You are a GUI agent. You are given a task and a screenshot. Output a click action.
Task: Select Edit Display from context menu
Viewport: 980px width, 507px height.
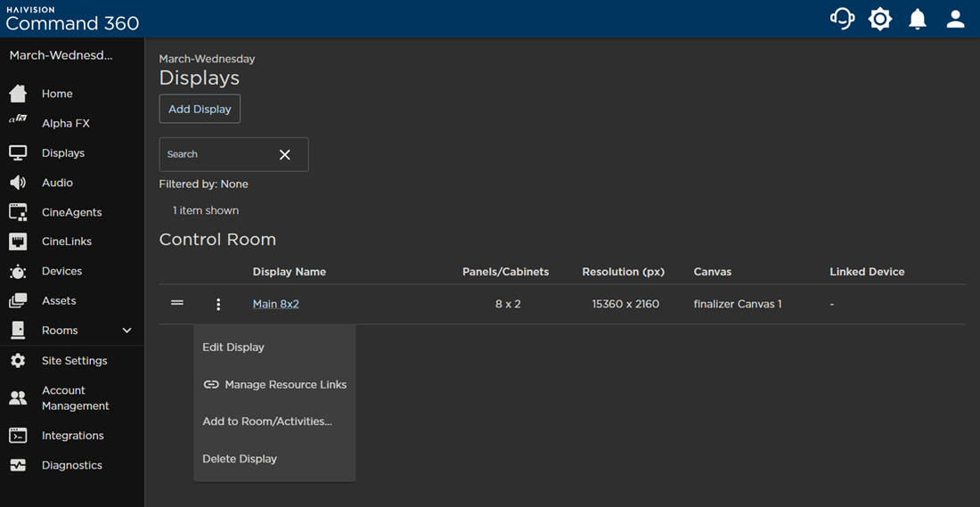233,347
